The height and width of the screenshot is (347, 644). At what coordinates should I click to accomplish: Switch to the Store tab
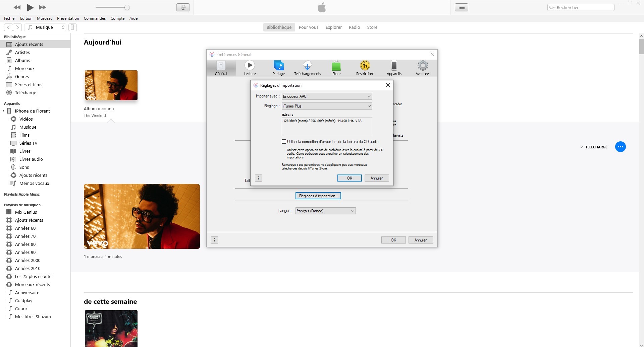click(372, 27)
